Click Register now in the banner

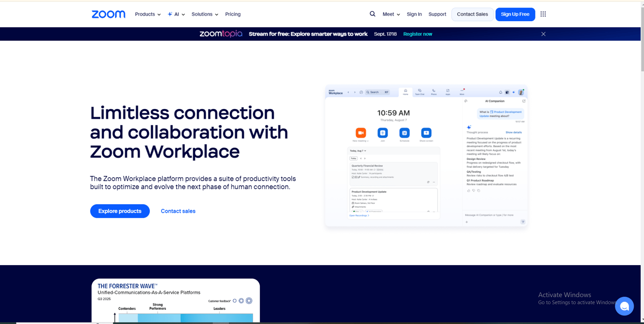tap(418, 34)
